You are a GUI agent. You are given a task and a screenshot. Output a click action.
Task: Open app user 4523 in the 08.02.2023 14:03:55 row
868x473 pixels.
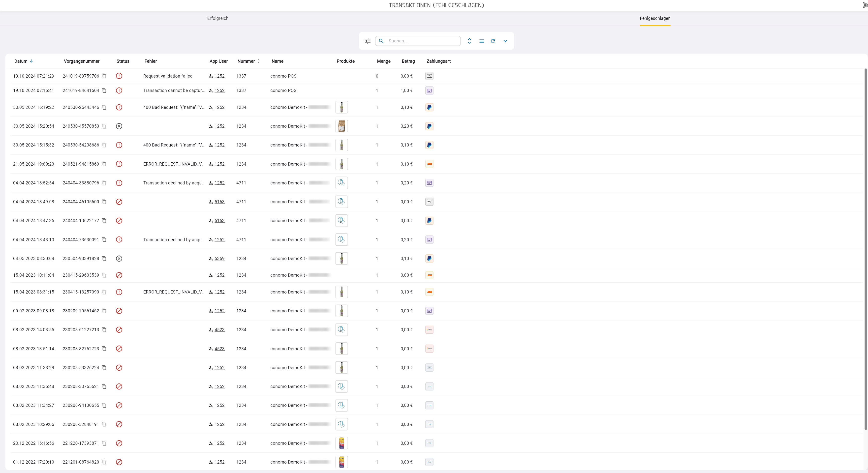pos(219,329)
